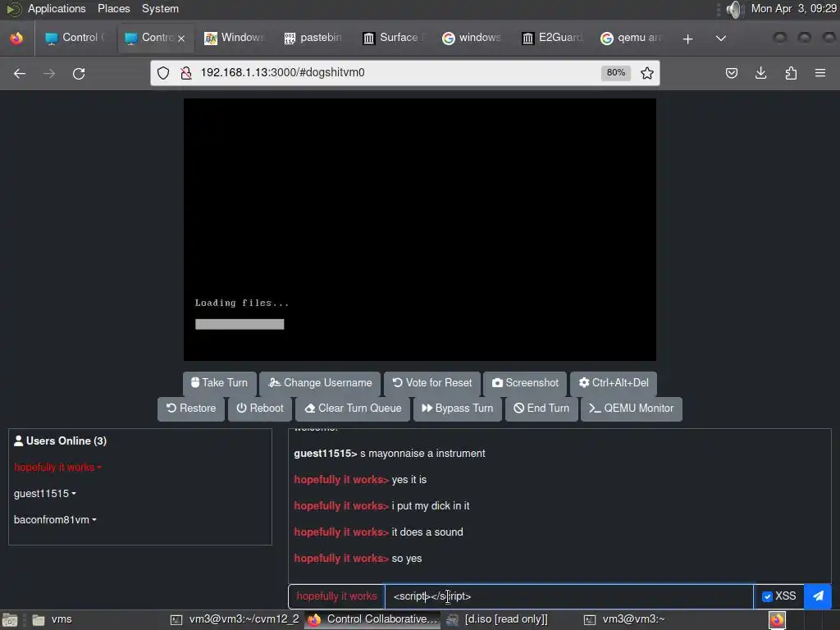
Task: Open Pocket save icon
Action: tap(731, 73)
